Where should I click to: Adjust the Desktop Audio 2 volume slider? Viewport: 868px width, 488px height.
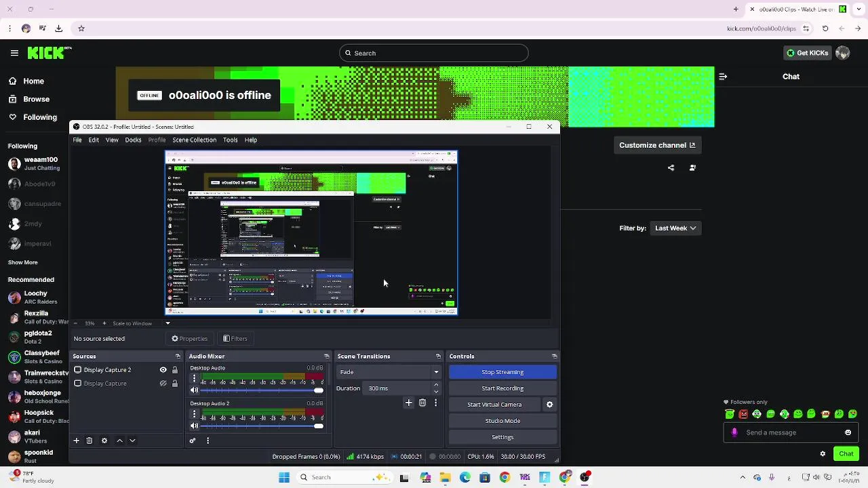262,426
